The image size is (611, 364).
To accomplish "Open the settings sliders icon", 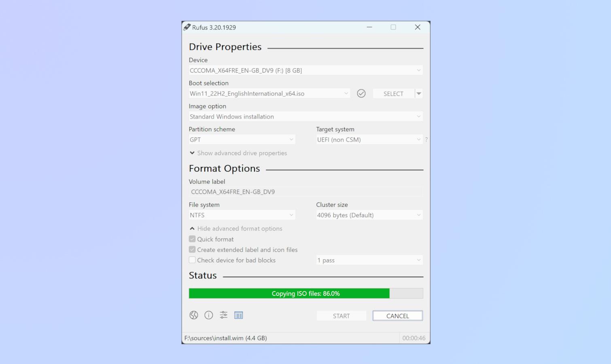I will 224,315.
